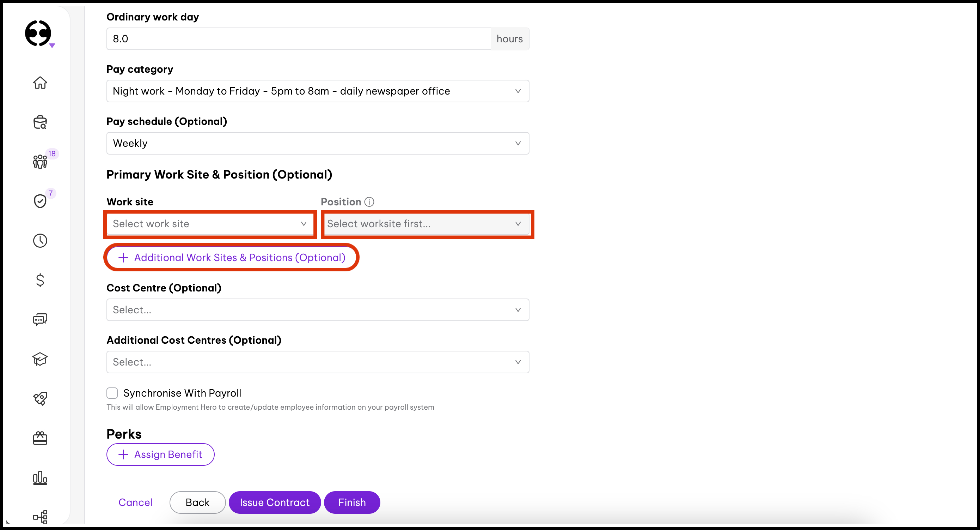The image size is (980, 530).
Task: Open the people icon with 18 badge
Action: click(40, 162)
